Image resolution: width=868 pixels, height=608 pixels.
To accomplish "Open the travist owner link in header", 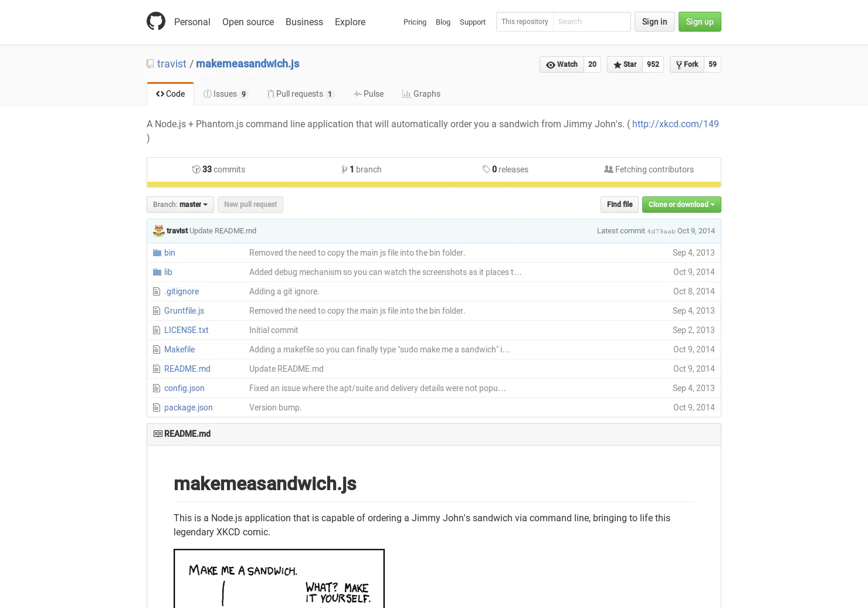I will (x=172, y=64).
